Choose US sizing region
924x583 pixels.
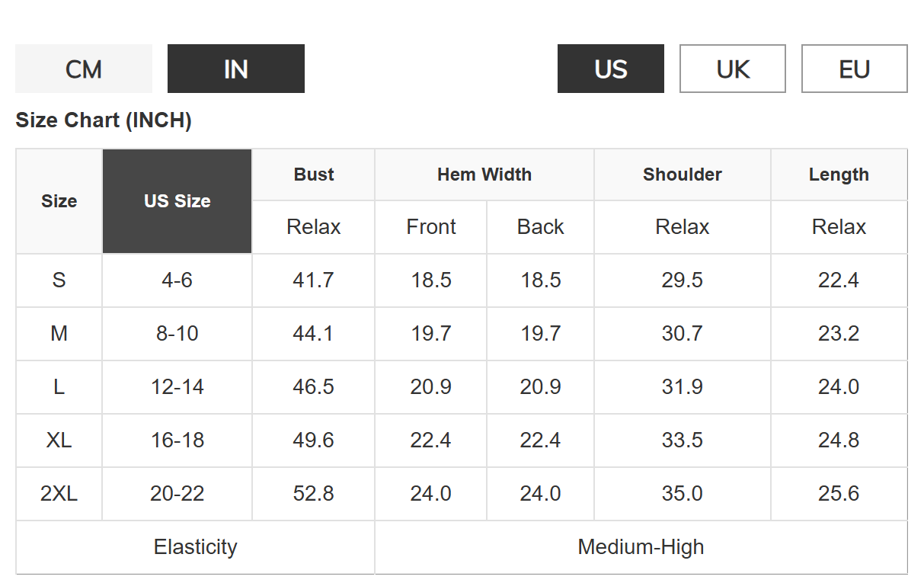pyautogui.click(x=611, y=69)
